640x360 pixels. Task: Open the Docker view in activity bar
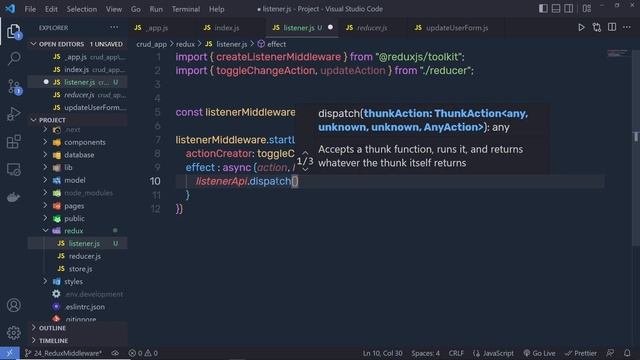(13, 197)
